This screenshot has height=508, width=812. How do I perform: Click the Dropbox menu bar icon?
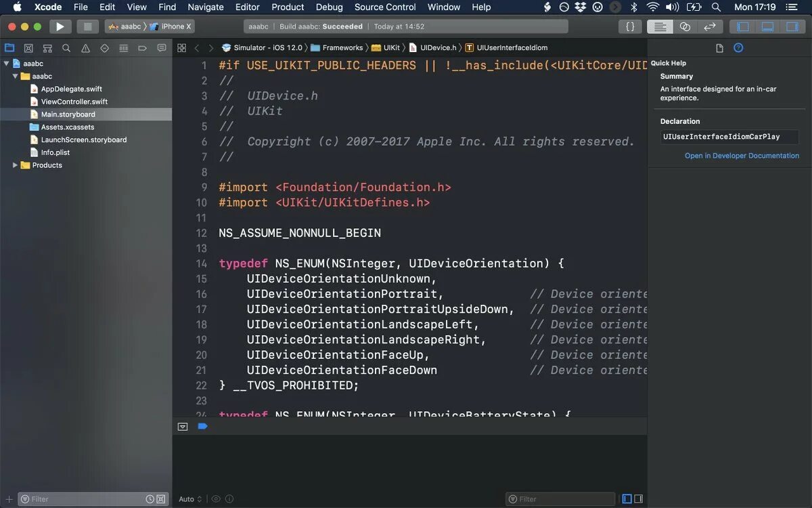(x=581, y=7)
